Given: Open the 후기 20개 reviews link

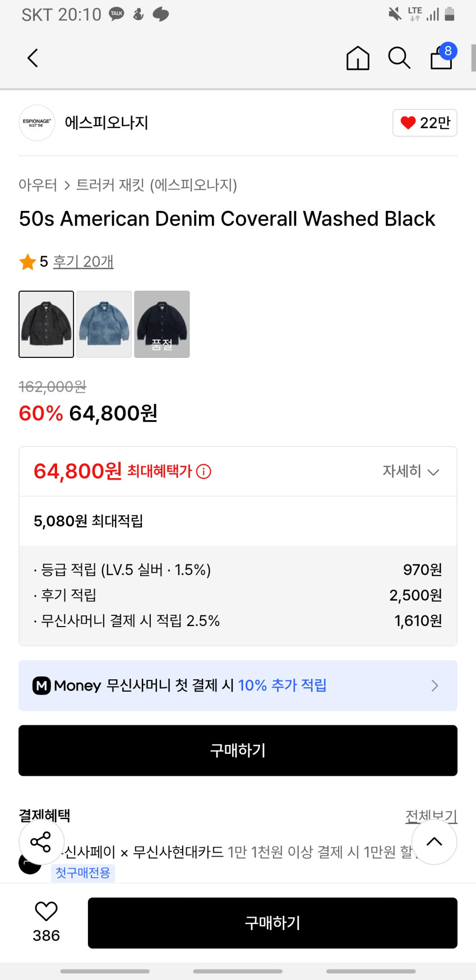Looking at the screenshot, I should (x=83, y=261).
